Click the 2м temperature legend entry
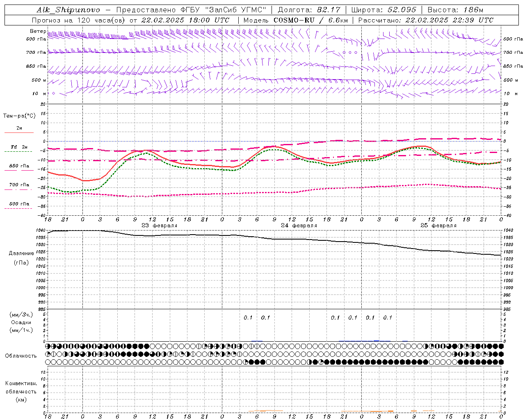 (19, 128)
